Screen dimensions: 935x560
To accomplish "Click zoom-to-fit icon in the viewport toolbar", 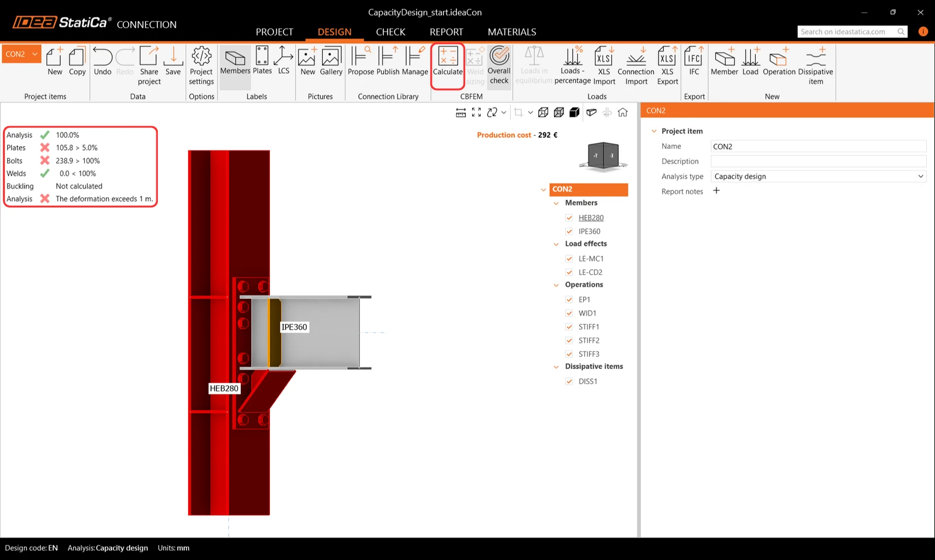I will pyautogui.click(x=476, y=112).
